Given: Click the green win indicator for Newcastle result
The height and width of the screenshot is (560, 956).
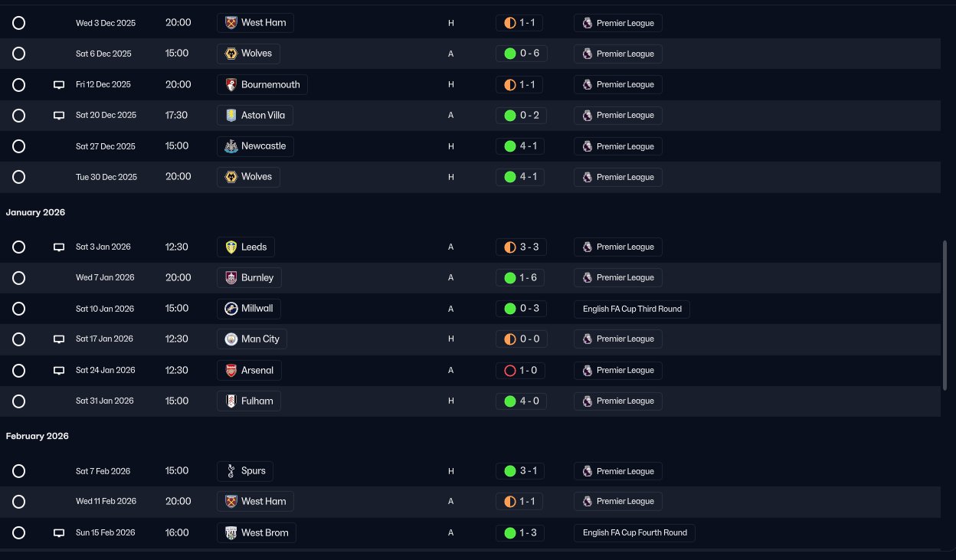Looking at the screenshot, I should 510,146.
